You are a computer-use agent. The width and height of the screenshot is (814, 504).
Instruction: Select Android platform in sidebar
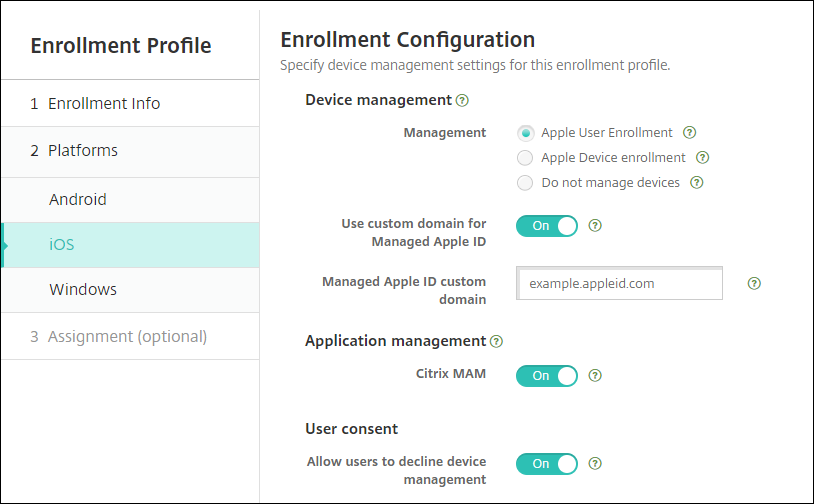78,199
